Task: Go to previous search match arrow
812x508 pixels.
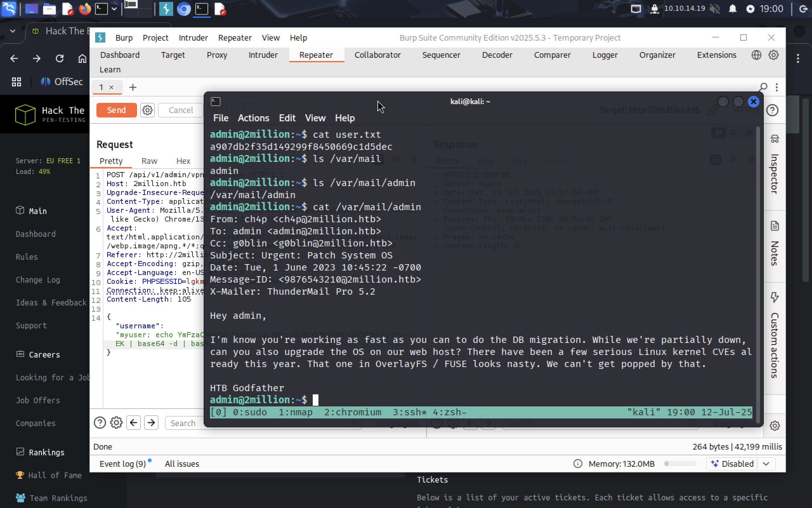Action: (134, 423)
